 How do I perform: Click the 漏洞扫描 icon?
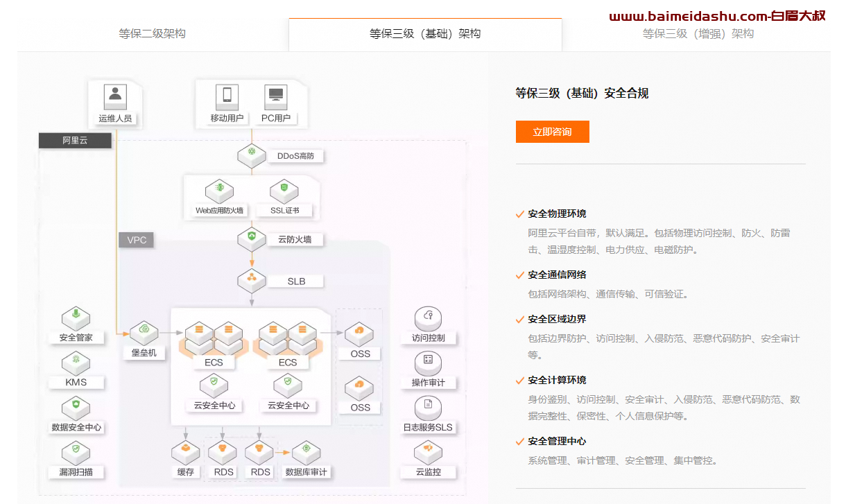pos(76,453)
